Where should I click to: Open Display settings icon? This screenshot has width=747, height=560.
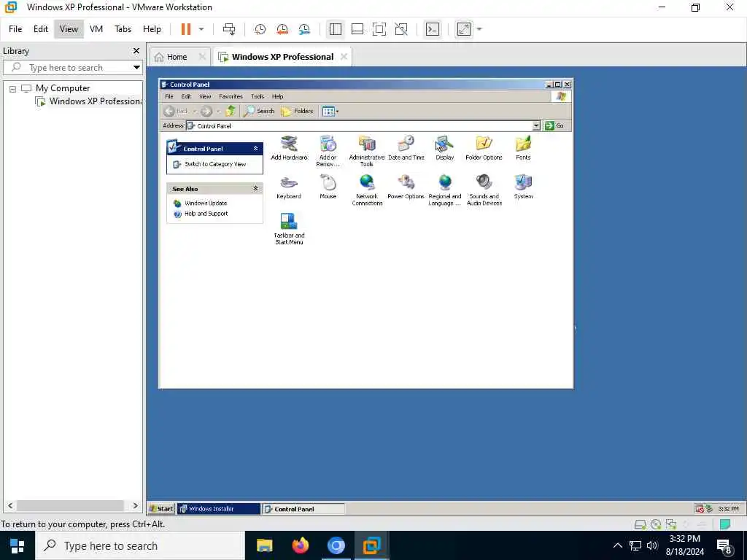pyautogui.click(x=445, y=147)
